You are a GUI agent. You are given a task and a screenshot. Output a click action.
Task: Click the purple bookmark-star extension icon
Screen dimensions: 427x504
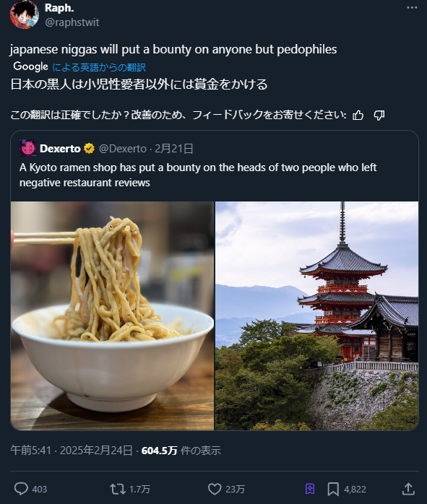tap(310, 490)
